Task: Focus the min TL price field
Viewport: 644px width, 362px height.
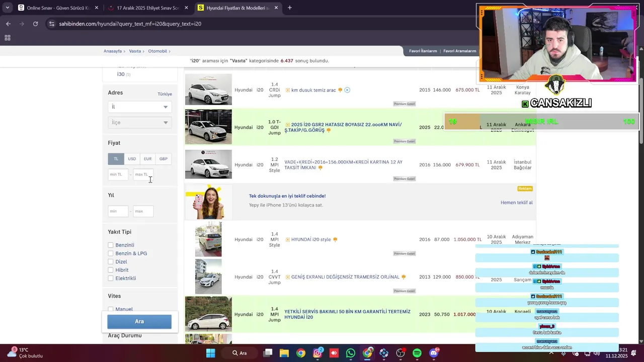Action: [118, 174]
